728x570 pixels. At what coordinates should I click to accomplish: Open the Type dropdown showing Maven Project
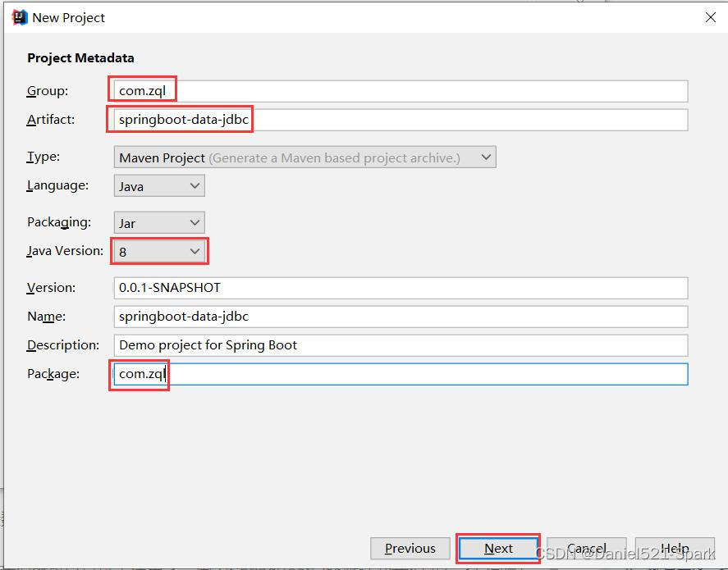click(305, 157)
